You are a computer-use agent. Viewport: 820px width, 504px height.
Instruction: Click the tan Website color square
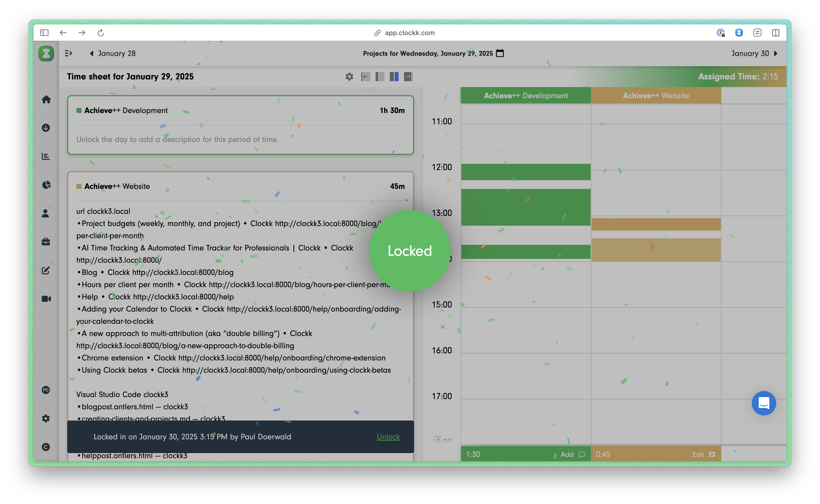(x=79, y=186)
